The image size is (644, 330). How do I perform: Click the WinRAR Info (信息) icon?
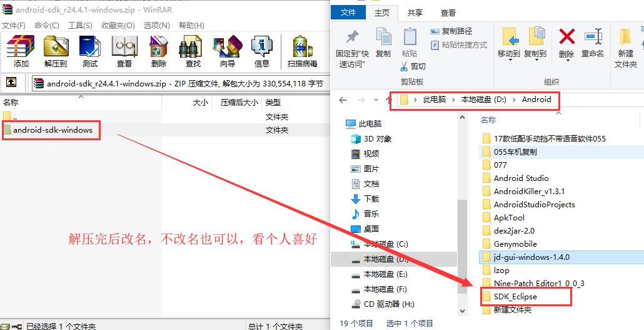tap(261, 46)
